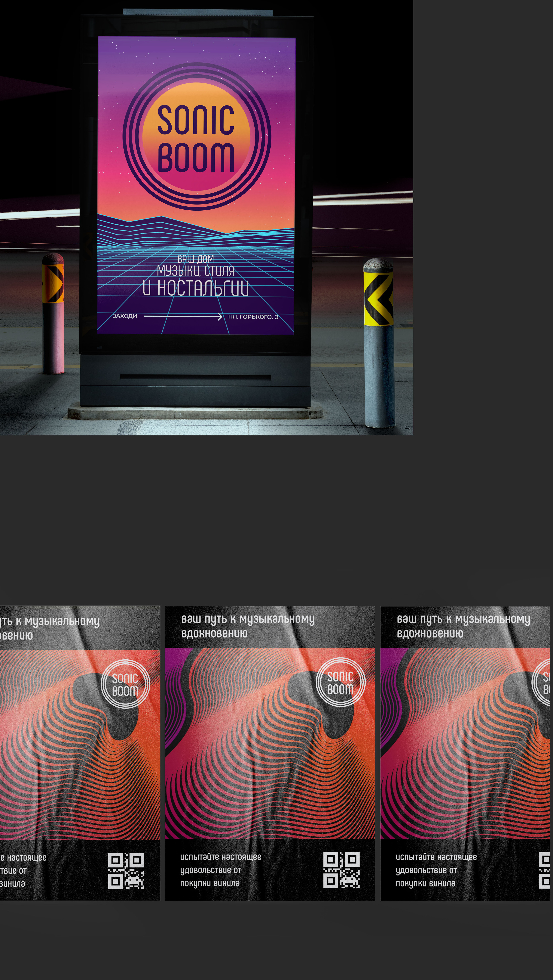Click the white arrow on the billboard poster
553x980 pixels.
183,316
